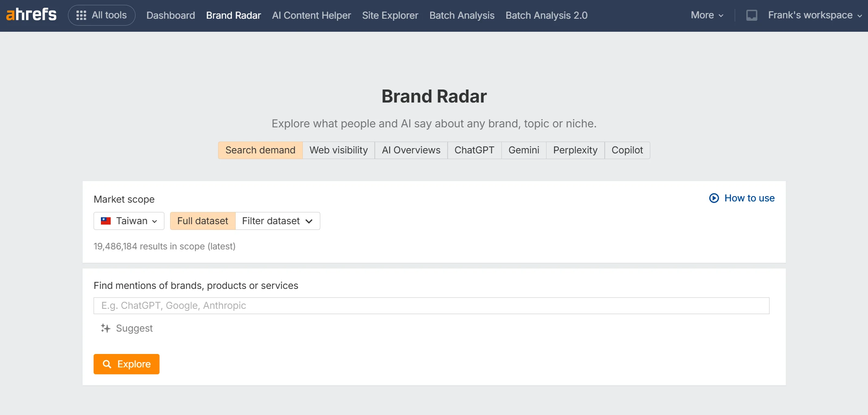Open Frank's workspace menu
868x415 pixels.
pyautogui.click(x=815, y=15)
